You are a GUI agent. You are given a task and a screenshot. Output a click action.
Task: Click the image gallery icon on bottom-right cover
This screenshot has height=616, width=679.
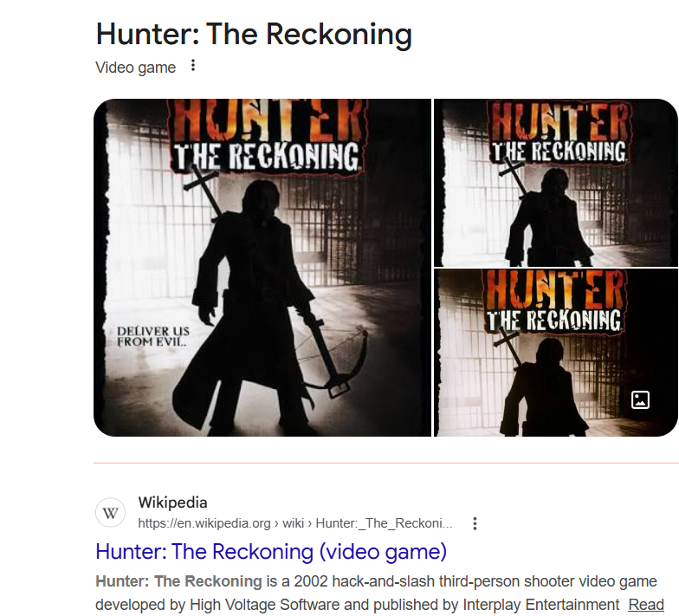click(x=640, y=399)
